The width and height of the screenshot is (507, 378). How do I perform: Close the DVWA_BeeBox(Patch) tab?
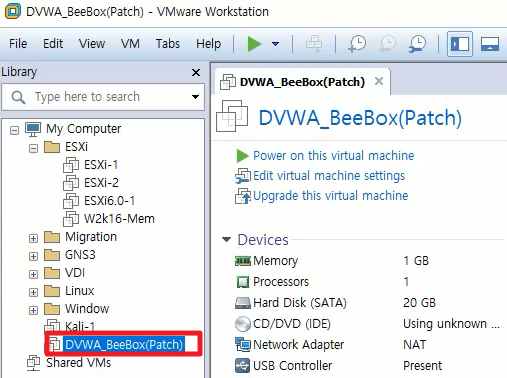coord(379,81)
